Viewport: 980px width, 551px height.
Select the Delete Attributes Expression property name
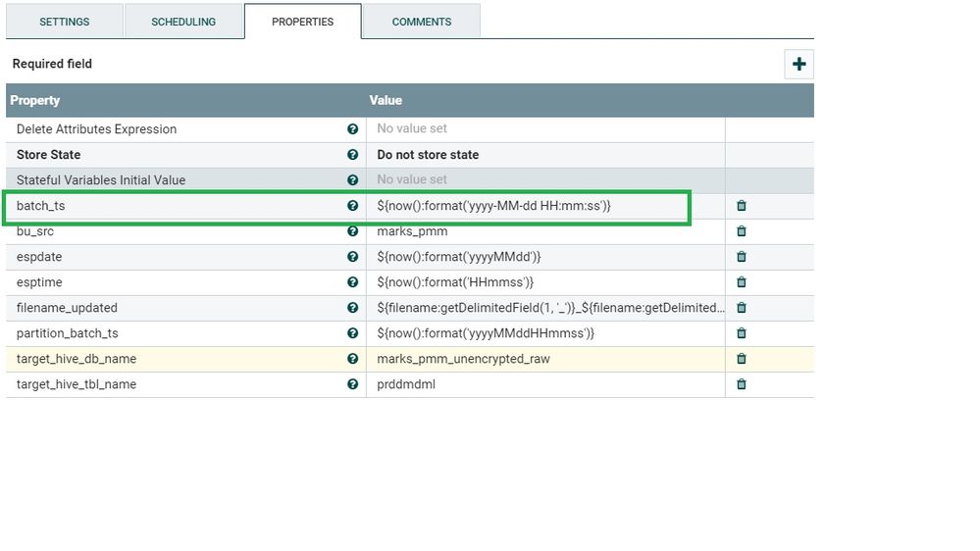point(96,128)
